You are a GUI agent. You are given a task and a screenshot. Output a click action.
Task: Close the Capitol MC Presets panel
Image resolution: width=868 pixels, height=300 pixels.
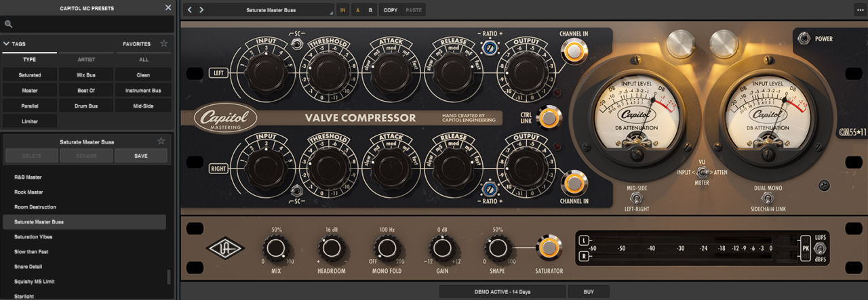click(x=168, y=8)
